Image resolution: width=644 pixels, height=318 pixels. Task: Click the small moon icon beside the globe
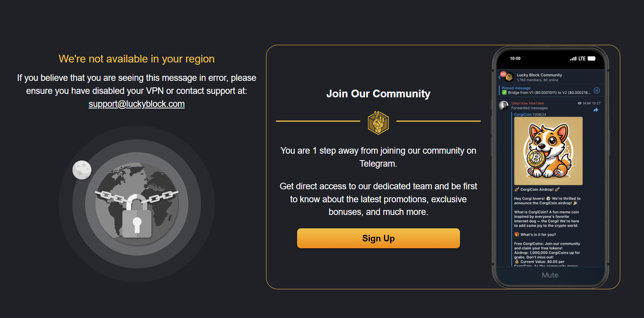(x=82, y=170)
